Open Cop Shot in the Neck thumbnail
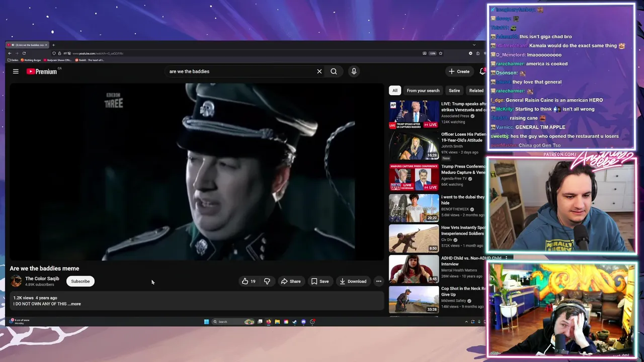The height and width of the screenshot is (362, 644). [x=414, y=299]
